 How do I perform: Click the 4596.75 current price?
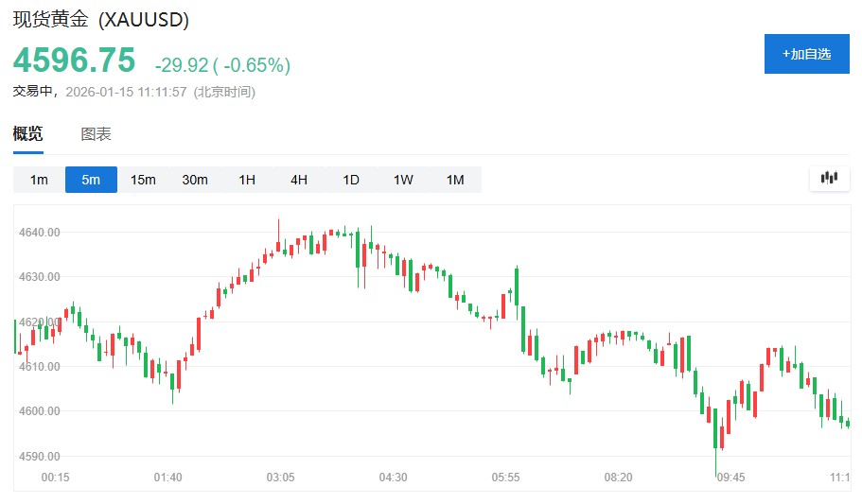click(x=74, y=61)
